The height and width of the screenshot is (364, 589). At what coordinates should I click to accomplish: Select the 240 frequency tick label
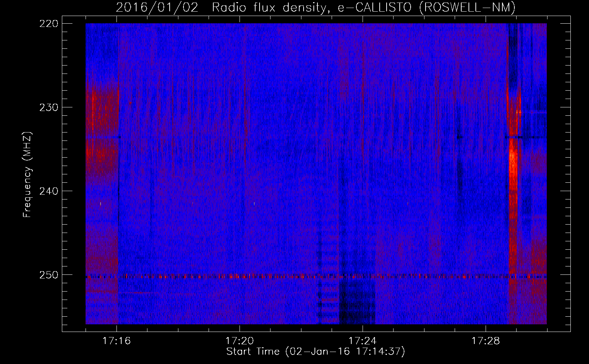pyautogui.click(x=49, y=191)
